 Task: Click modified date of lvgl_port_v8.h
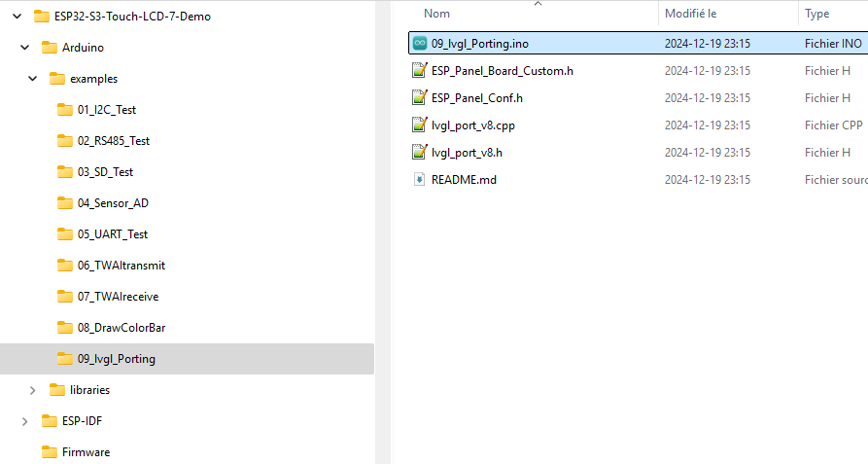tap(708, 153)
